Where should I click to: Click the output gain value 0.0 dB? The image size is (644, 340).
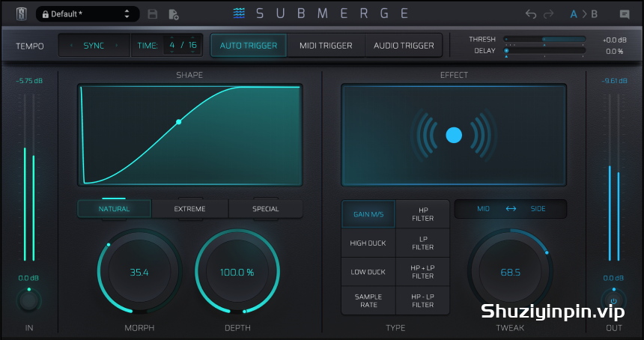click(x=613, y=278)
